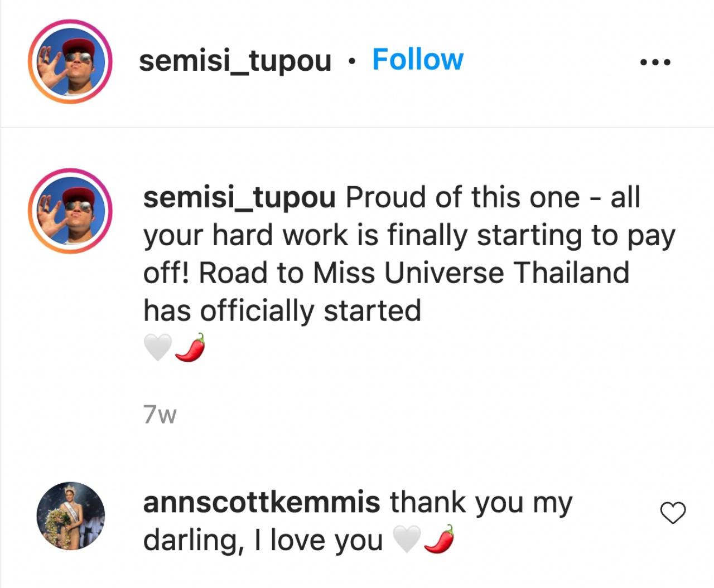The width and height of the screenshot is (714, 588).
Task: Like annscottkemmis's comment with the heart
Action: click(673, 513)
